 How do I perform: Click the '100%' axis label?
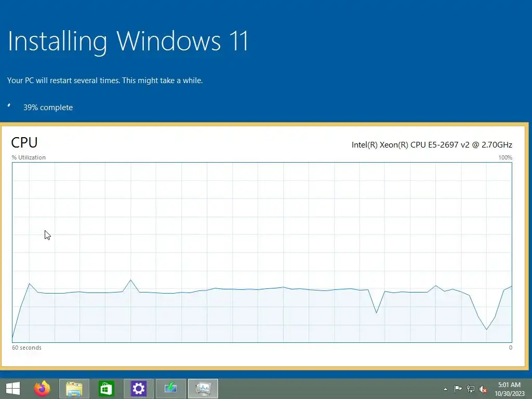pos(505,157)
